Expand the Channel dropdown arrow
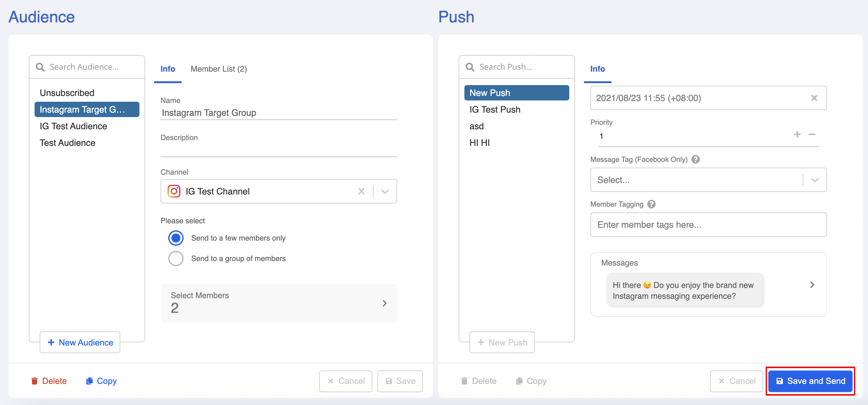 (385, 191)
